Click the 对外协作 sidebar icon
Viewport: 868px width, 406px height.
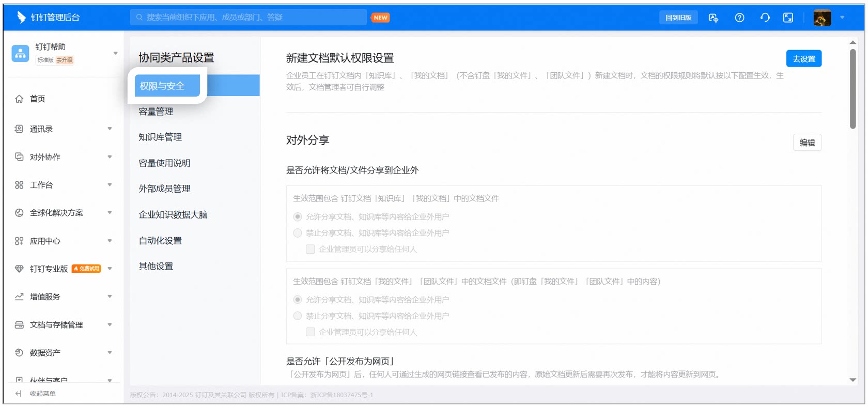click(19, 157)
